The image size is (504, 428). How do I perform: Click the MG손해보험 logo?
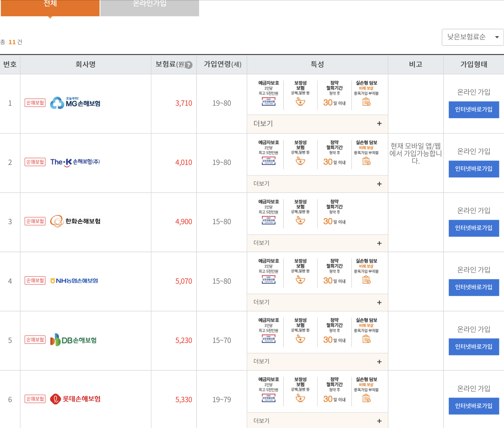click(75, 103)
